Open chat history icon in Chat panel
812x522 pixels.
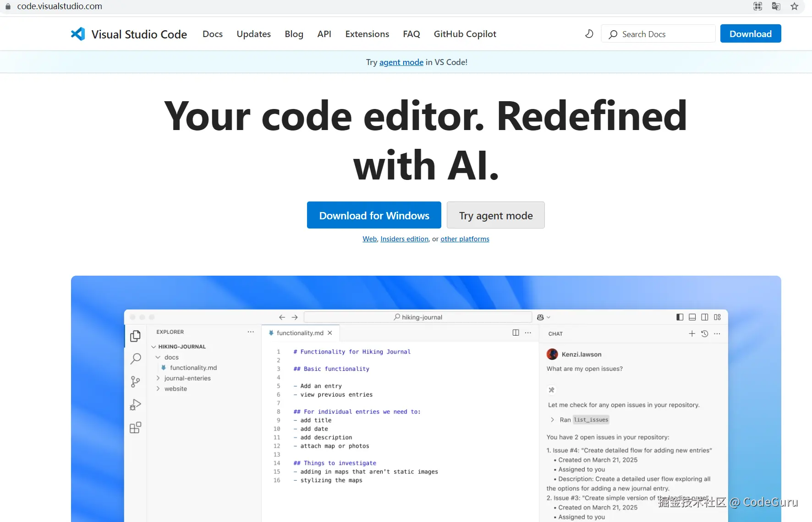point(704,334)
